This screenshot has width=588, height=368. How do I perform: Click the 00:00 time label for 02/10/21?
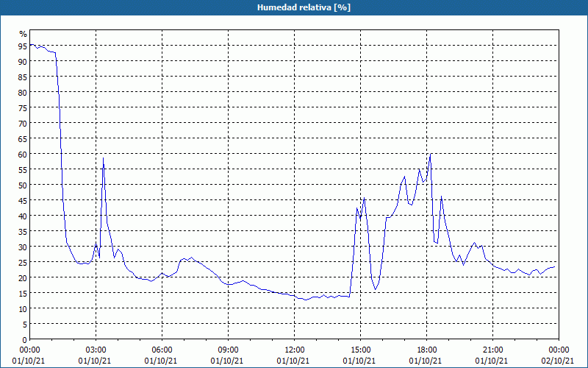(x=559, y=350)
